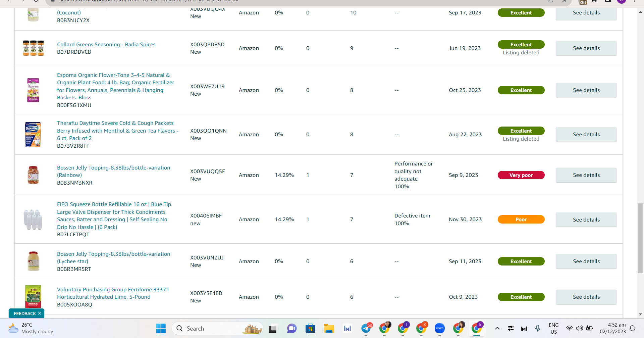Open the Collard Greens Seasoning product link

coord(106,44)
